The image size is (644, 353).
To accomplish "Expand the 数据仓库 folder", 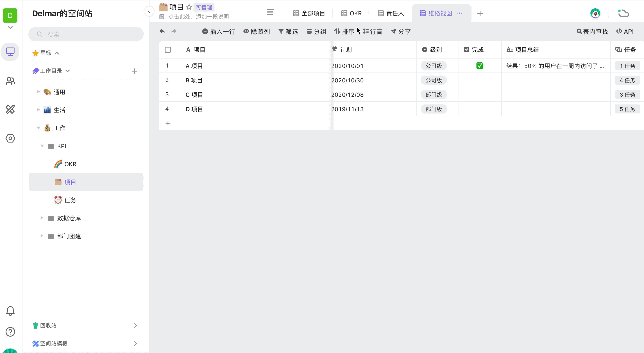I will tap(42, 218).
